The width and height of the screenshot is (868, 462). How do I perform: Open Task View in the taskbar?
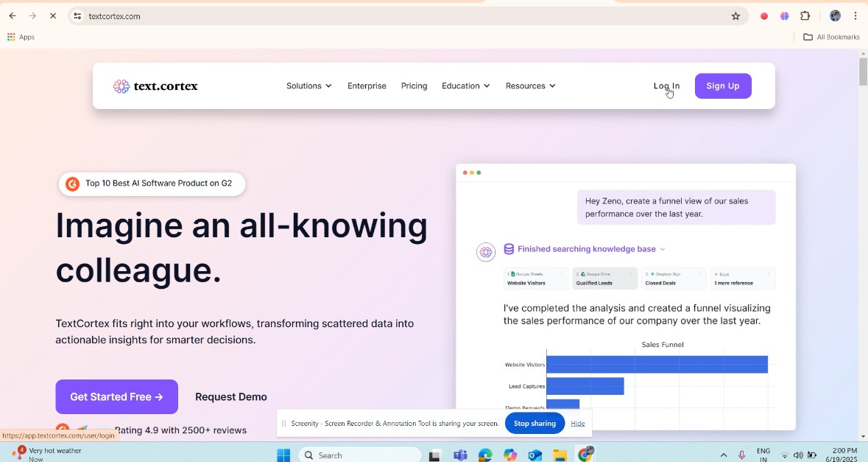434,455
